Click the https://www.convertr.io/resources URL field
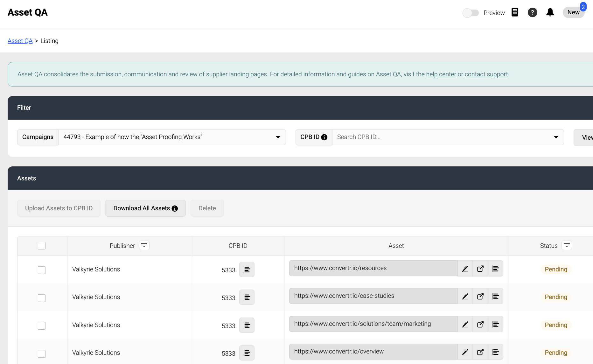593x364 pixels. click(x=373, y=268)
